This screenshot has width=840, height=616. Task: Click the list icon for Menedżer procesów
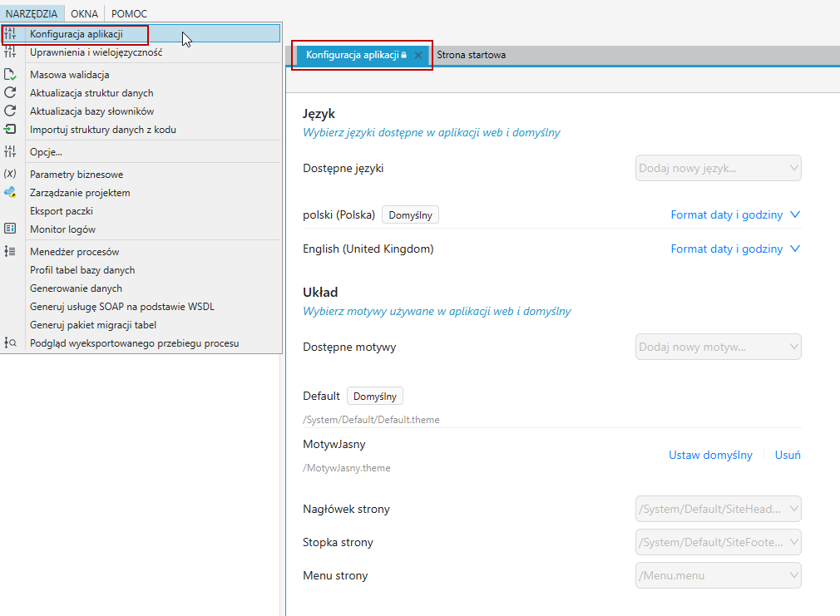tap(10, 251)
